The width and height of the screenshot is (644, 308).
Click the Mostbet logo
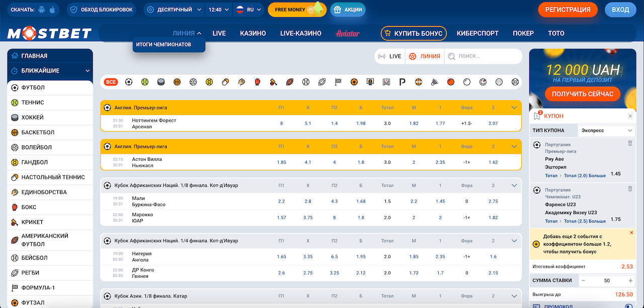[x=49, y=34]
